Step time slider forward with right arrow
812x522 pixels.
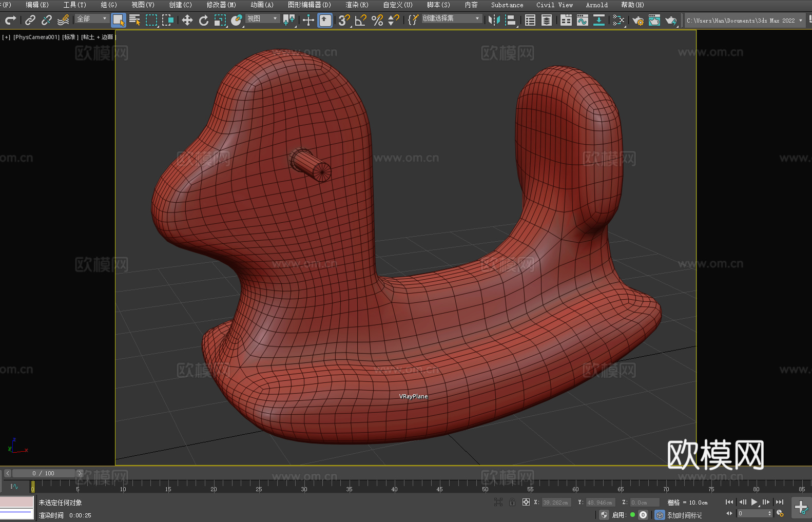coord(80,473)
